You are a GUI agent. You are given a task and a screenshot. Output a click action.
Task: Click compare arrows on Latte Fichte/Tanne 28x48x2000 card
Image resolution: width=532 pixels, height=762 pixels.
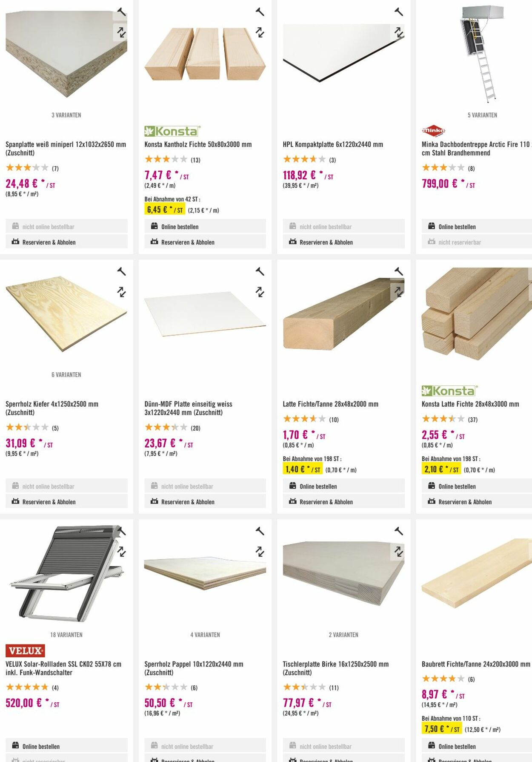(x=398, y=292)
